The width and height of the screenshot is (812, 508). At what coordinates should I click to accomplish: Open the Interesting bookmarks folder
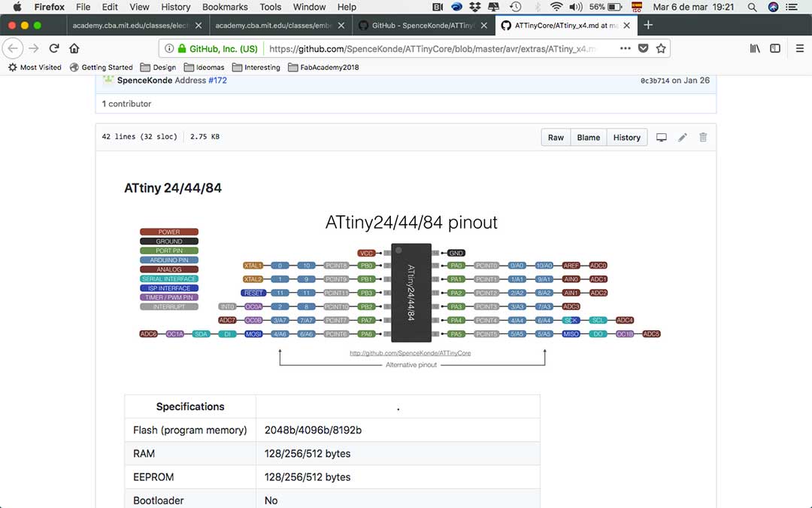tap(256, 68)
